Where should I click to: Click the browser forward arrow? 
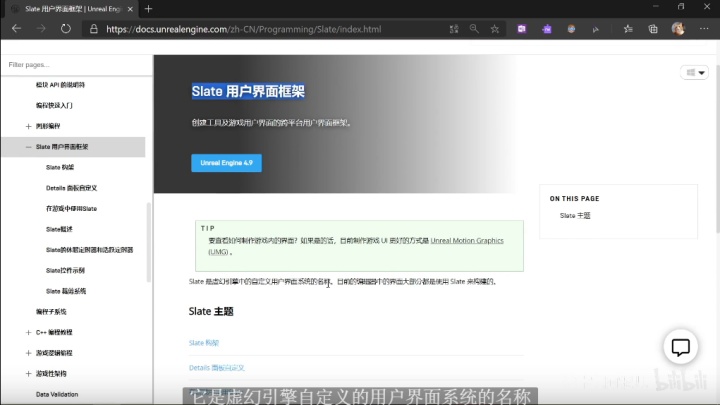point(41,29)
